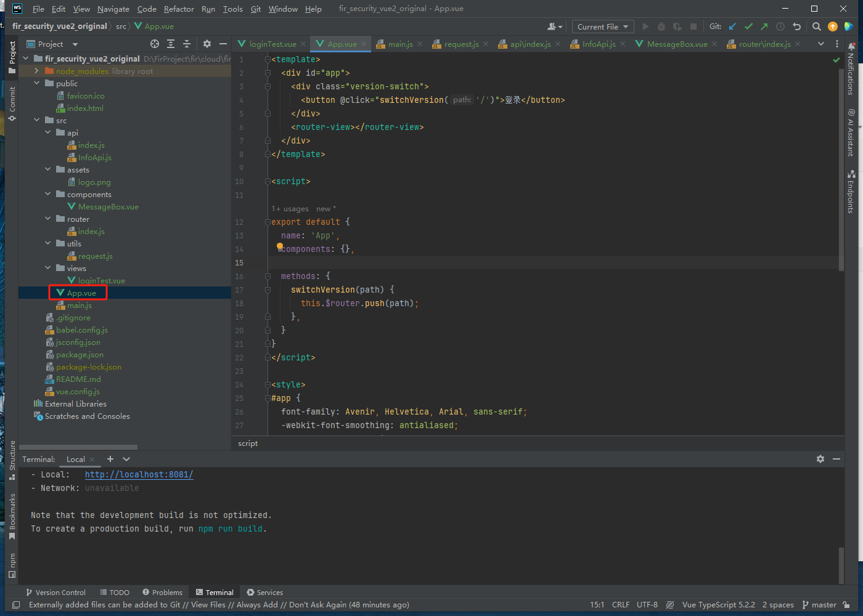Toggle the Commit tool window
This screenshot has height=616, width=863.
(12, 103)
